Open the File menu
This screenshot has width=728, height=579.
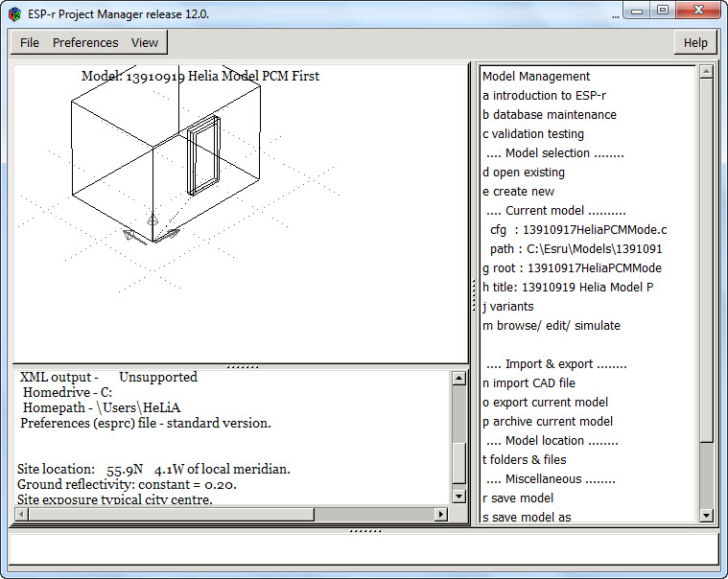coord(30,43)
